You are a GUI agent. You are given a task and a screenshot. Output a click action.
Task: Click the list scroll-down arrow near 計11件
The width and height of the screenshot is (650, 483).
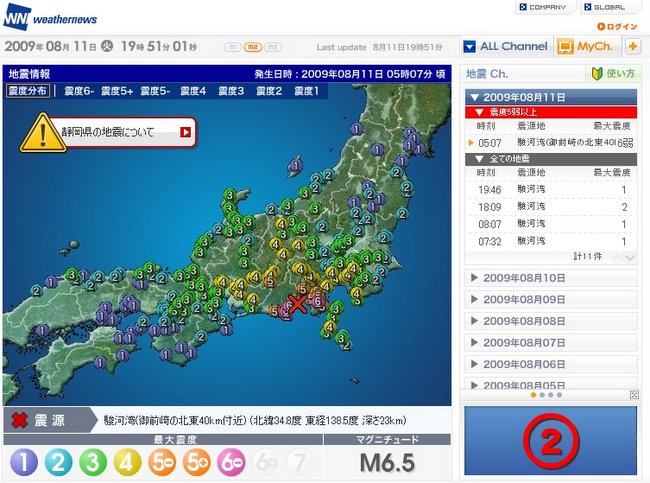(x=630, y=257)
